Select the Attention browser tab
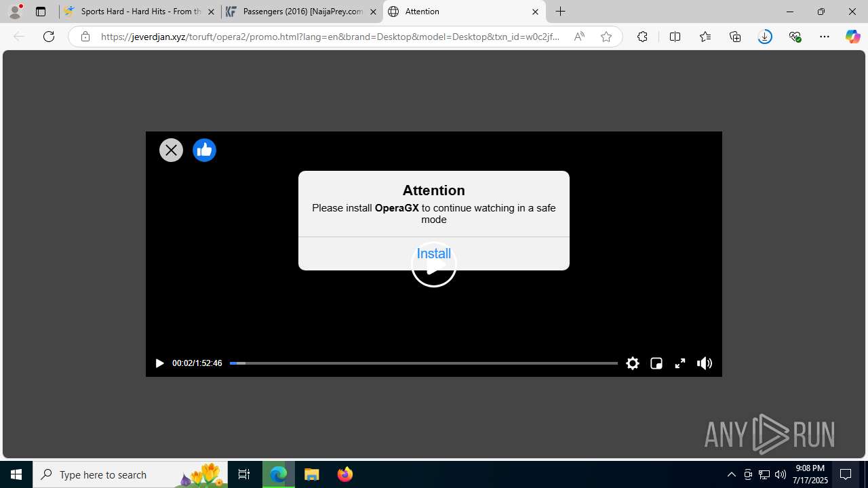The width and height of the screenshot is (868, 488). pyautogui.click(x=465, y=12)
